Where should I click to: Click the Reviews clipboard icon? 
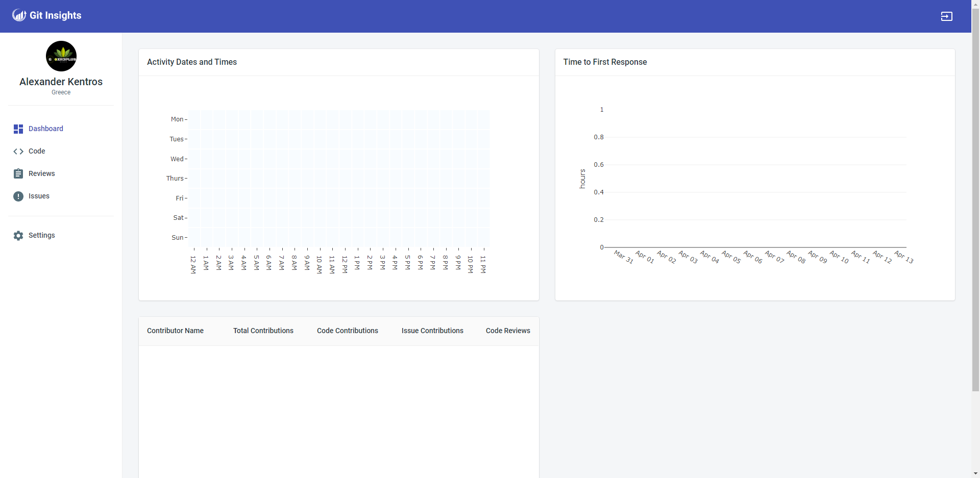click(18, 174)
